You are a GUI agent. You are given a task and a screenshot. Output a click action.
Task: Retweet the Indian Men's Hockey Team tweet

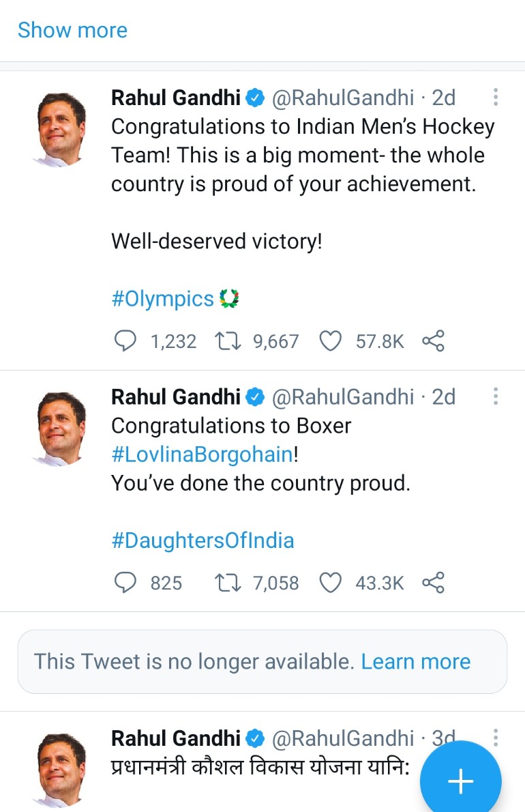point(226,340)
